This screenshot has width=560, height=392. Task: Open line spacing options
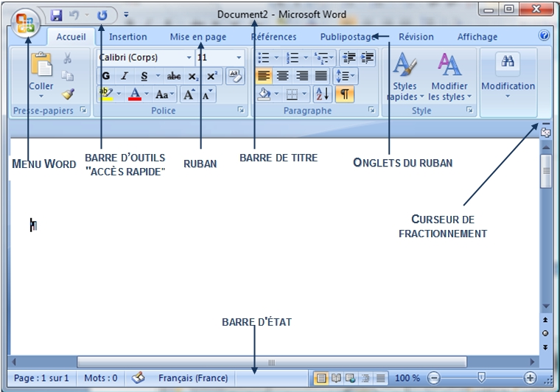tap(345, 76)
